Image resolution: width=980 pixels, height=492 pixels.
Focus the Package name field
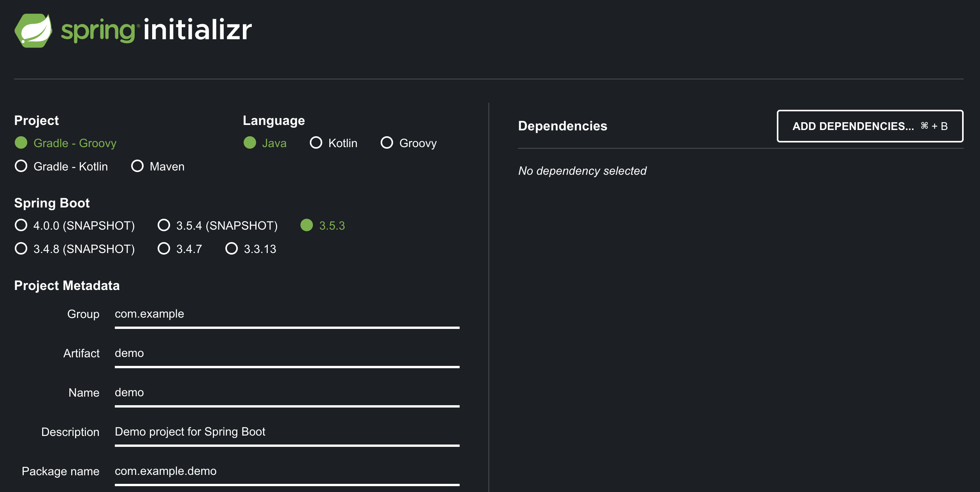286,471
